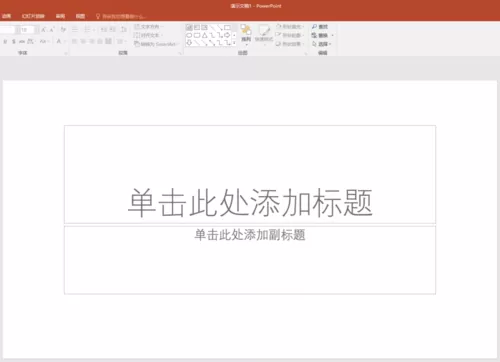Image resolution: width=500 pixels, height=362 pixels.
Task: Click the decrease font size icon
Action: pyautogui.click(x=52, y=30)
